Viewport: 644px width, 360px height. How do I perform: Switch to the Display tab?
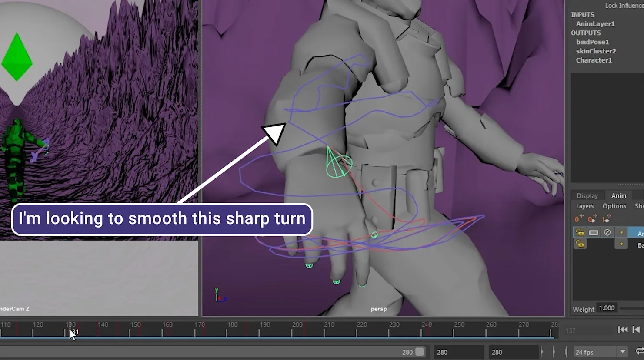pos(587,195)
